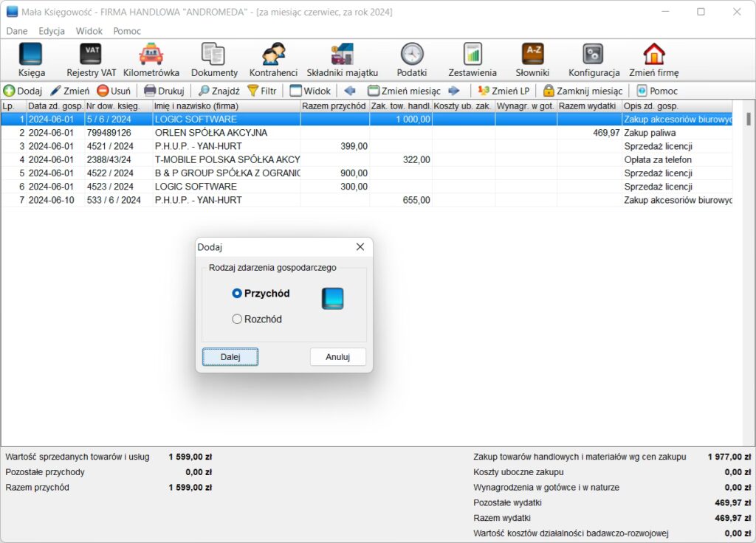Open the Kilometrówka mileage log

(151, 60)
